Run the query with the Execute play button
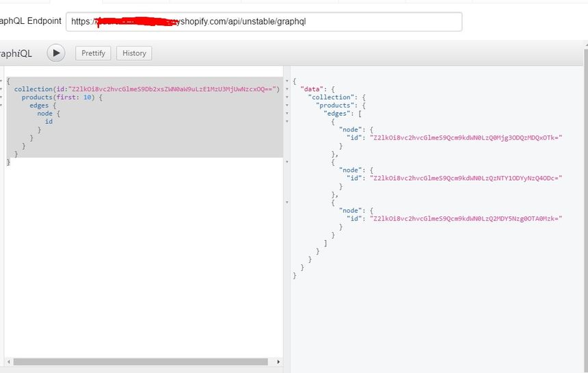The image size is (588, 373). pos(56,53)
